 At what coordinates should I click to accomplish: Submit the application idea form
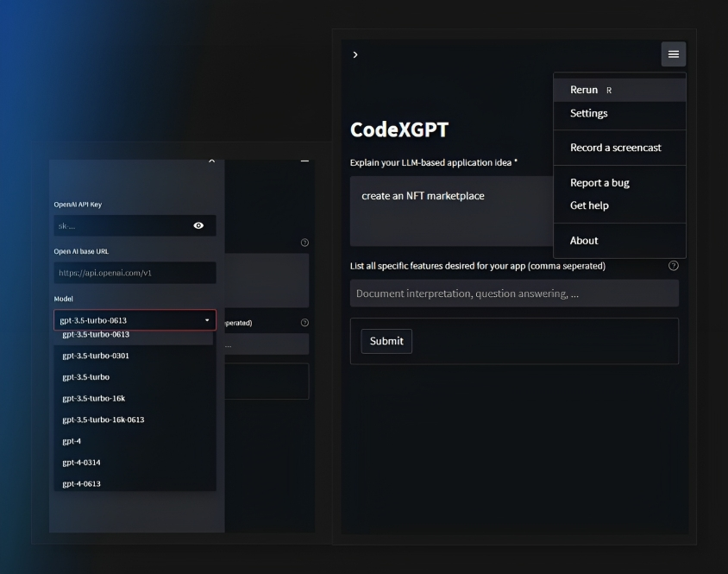386,341
